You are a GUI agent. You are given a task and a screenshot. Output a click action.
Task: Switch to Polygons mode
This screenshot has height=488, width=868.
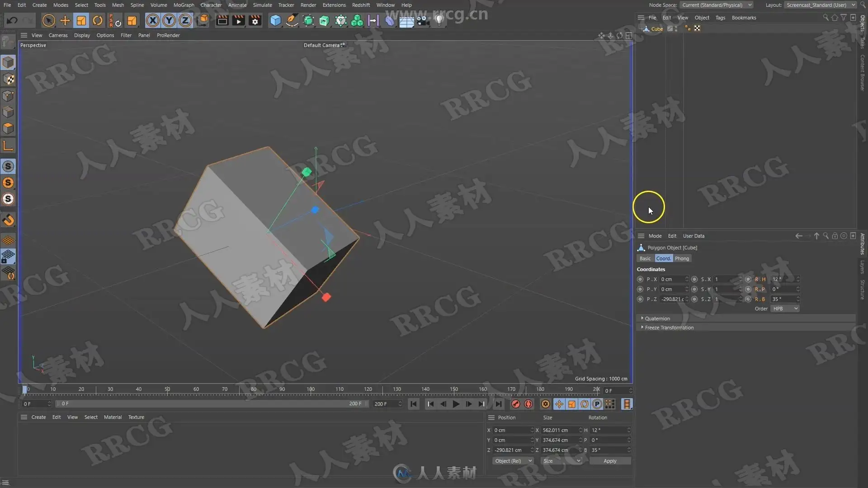click(x=8, y=128)
